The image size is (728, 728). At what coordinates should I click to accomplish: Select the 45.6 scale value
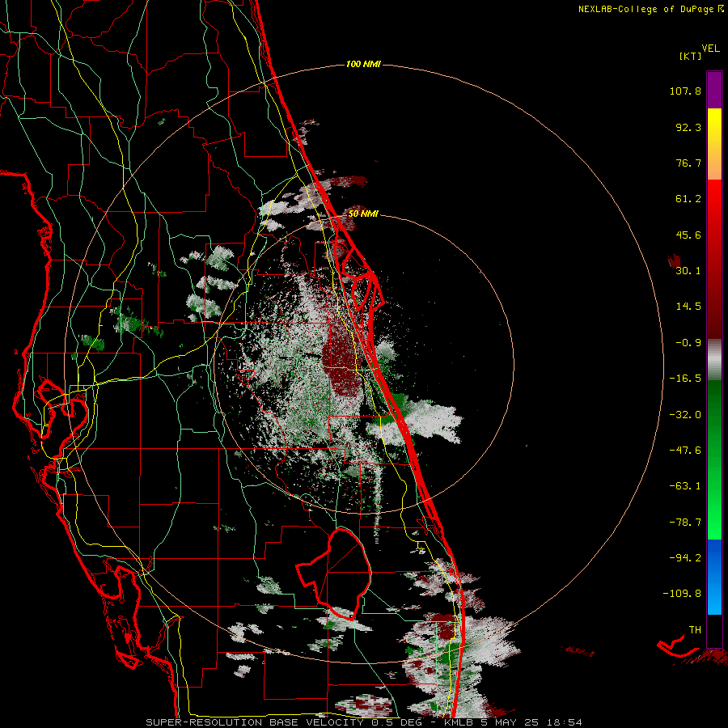coord(688,235)
